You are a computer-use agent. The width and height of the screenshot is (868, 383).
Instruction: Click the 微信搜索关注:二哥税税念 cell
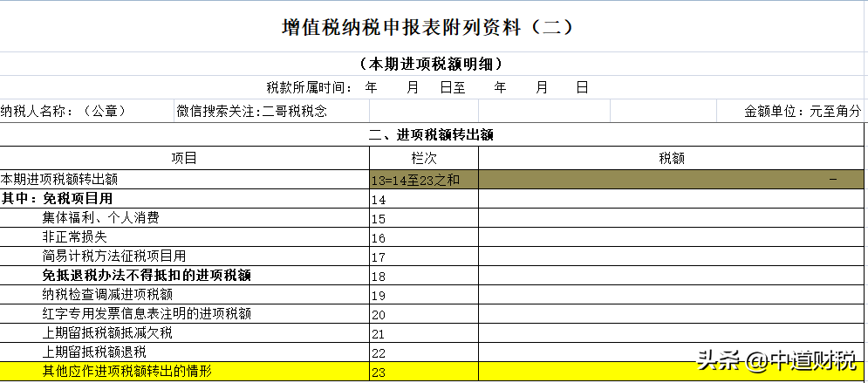252,111
